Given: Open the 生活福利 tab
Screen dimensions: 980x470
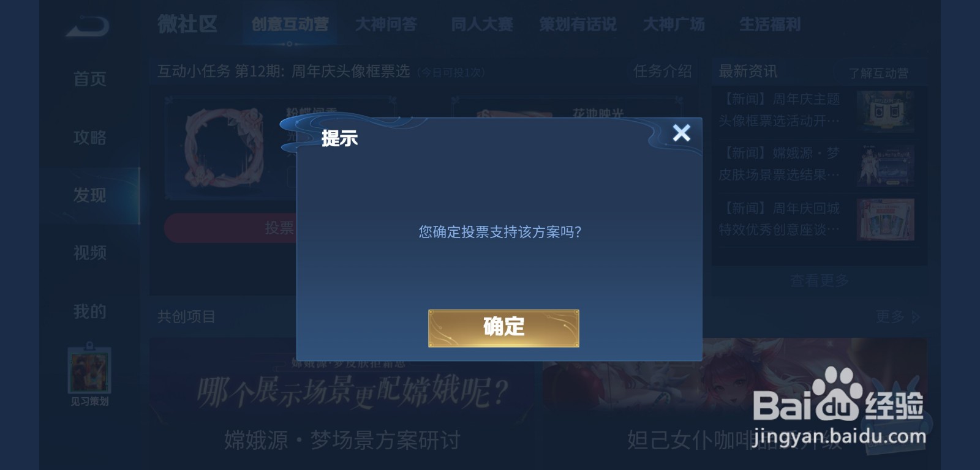Looking at the screenshot, I should (x=770, y=24).
